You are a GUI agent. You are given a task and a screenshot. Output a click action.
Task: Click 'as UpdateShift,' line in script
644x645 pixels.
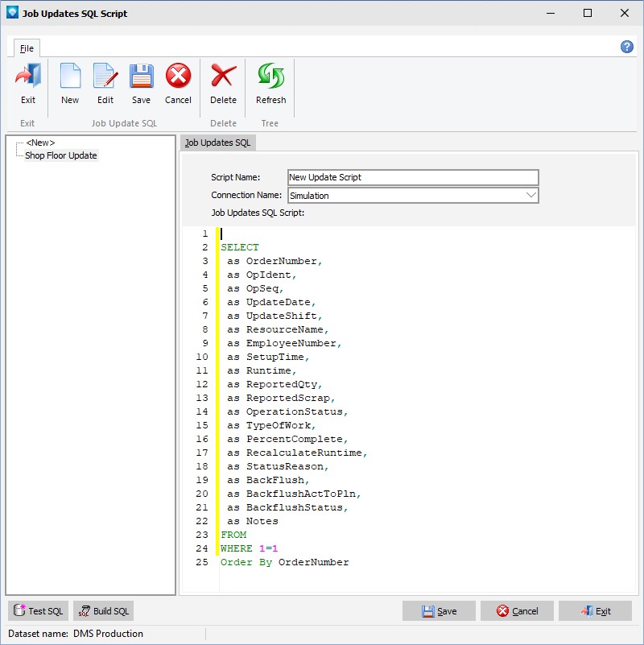coord(275,316)
